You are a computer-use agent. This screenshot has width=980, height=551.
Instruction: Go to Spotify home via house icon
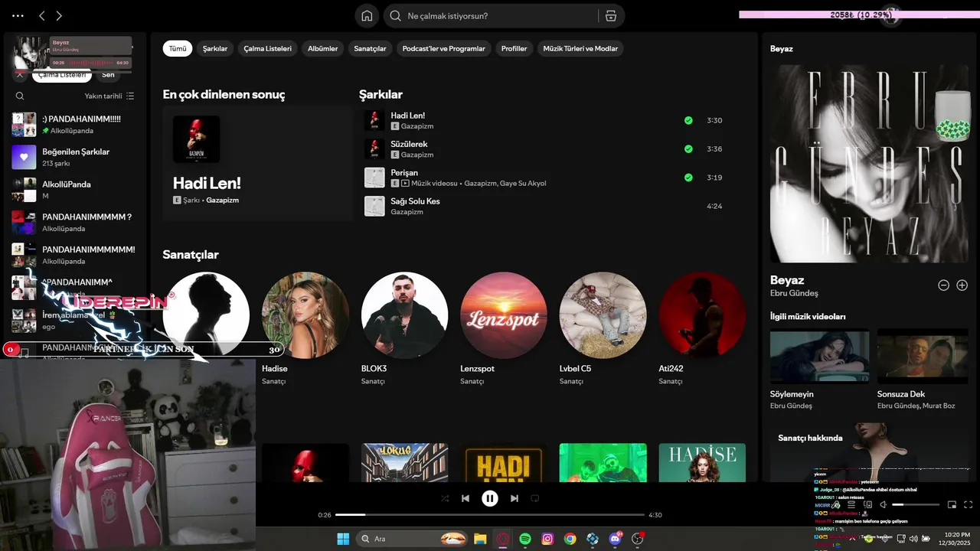point(367,16)
